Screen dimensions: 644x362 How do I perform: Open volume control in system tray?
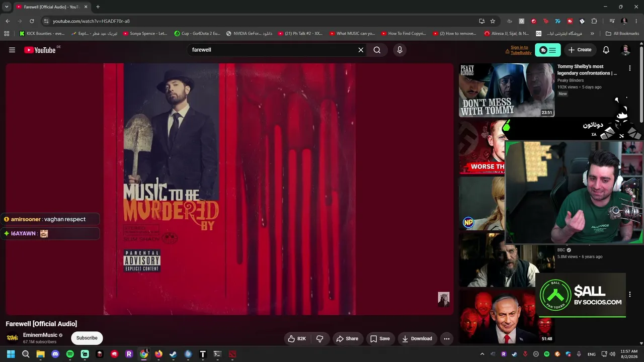point(613,354)
